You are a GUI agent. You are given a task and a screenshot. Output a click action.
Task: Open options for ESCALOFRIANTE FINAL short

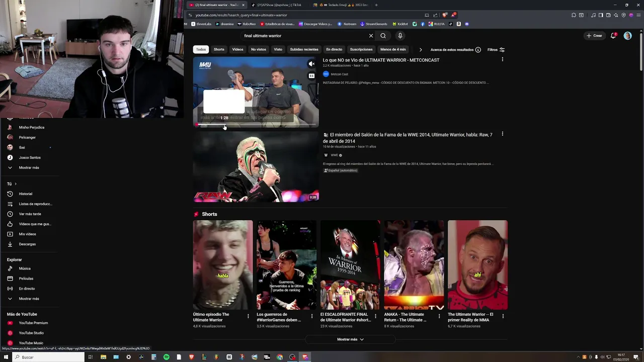(375, 316)
